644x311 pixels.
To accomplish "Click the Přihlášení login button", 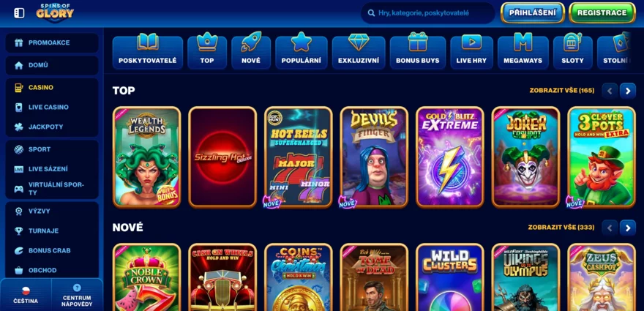I will (532, 12).
